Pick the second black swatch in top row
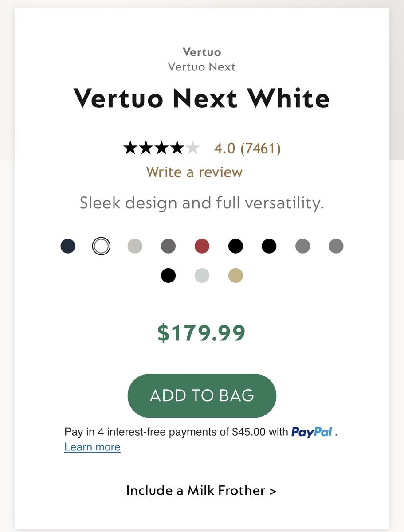 click(269, 246)
